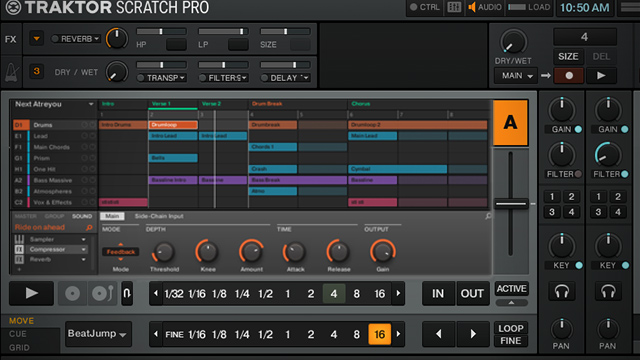Expand the Compressor plugin dropdown
640x360 pixels.
[x=83, y=249]
